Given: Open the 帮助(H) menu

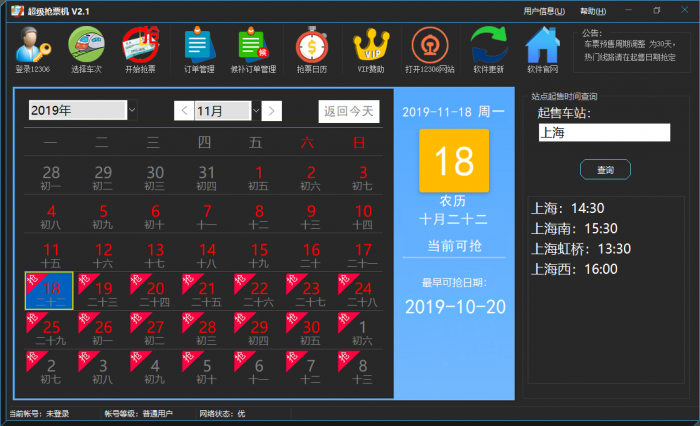Looking at the screenshot, I should [593, 11].
